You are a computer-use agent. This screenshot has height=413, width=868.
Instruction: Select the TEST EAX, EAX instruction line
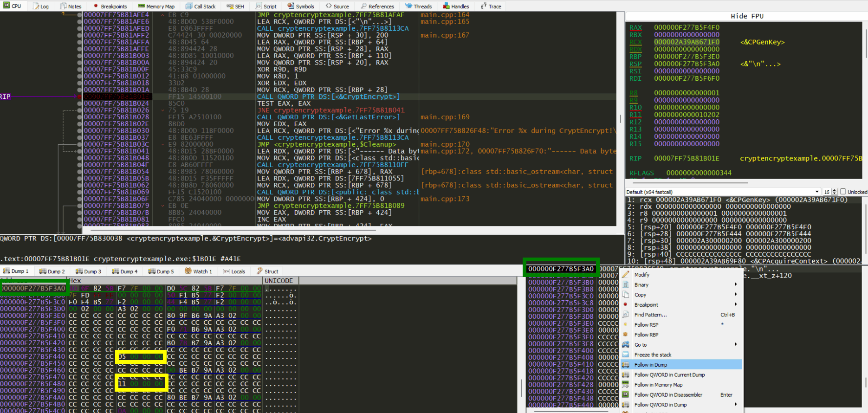(x=284, y=103)
